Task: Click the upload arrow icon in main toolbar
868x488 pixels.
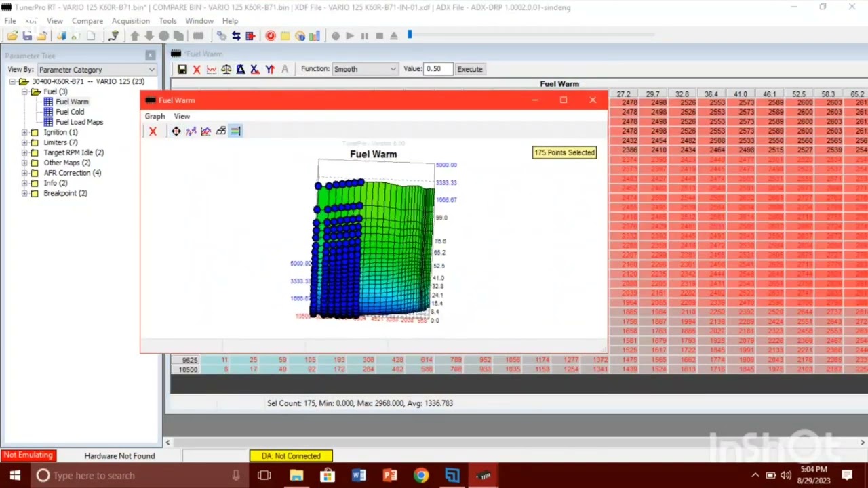Action: click(134, 36)
